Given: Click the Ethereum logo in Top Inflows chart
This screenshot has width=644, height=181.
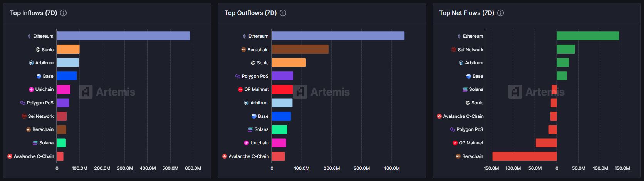Looking at the screenshot, I should 29,36.
